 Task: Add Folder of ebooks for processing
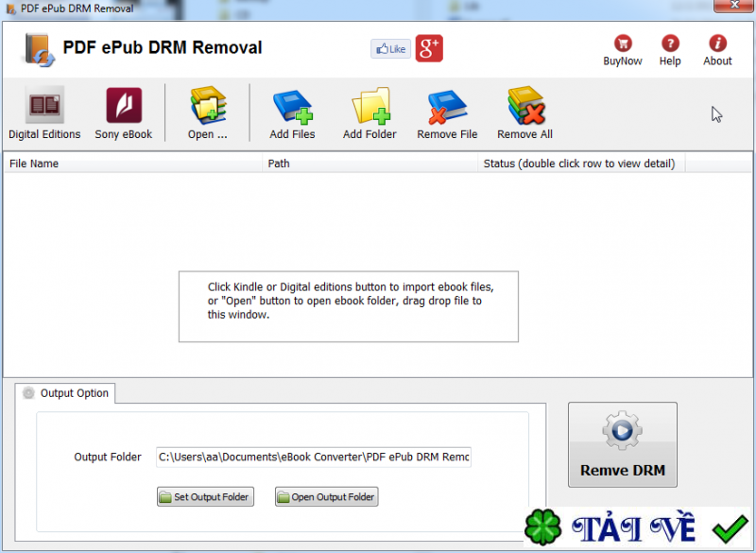point(369,112)
